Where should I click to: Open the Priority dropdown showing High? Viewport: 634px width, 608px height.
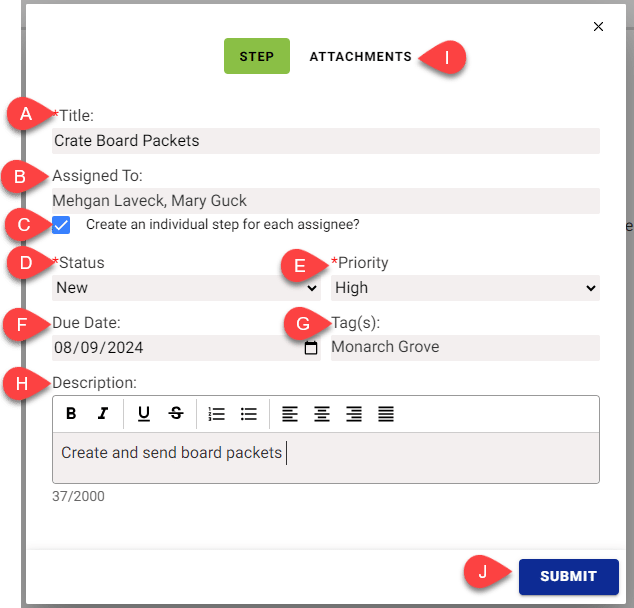pyautogui.click(x=465, y=288)
